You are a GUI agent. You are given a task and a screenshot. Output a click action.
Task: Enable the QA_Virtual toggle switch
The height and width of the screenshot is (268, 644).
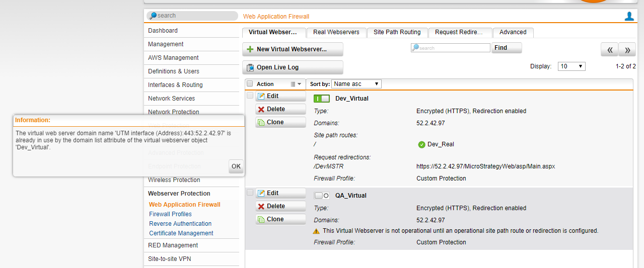(x=322, y=196)
